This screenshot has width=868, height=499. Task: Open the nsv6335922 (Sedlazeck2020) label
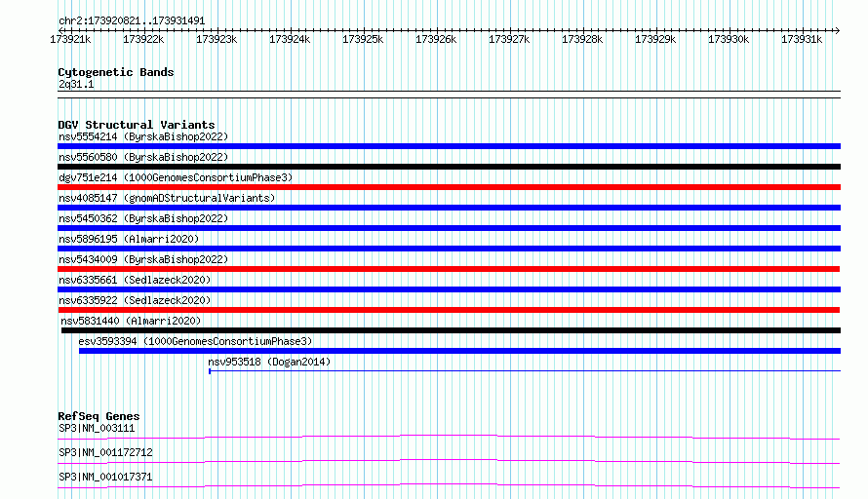(x=135, y=300)
